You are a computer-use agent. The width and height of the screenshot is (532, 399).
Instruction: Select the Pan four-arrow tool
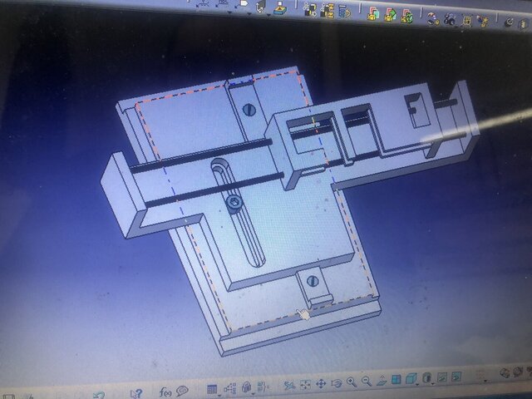click(321, 383)
